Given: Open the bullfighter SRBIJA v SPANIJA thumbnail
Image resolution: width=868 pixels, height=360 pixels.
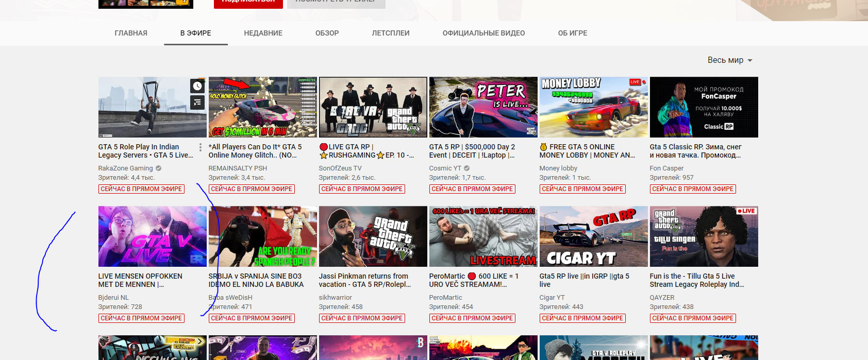Looking at the screenshot, I should tap(262, 236).
